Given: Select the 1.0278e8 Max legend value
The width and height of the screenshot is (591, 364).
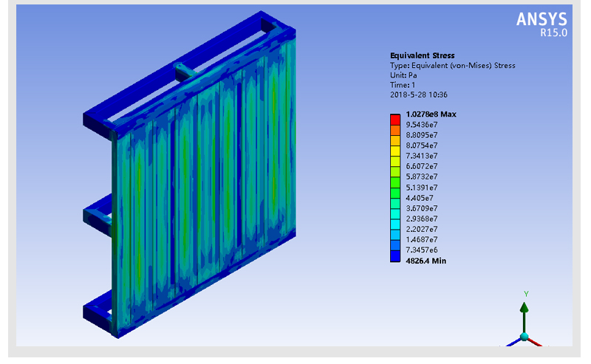Looking at the screenshot, I should pos(431,114).
